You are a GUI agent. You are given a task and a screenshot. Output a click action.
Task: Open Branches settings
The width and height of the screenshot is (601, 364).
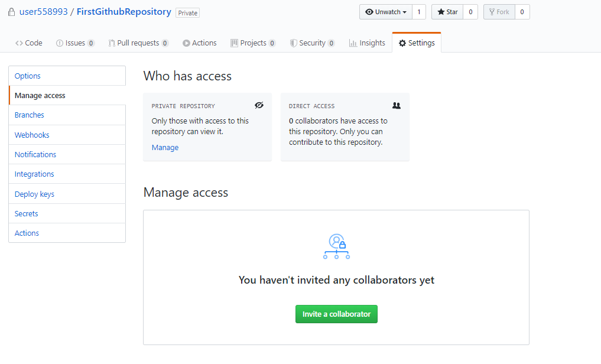[67, 115]
